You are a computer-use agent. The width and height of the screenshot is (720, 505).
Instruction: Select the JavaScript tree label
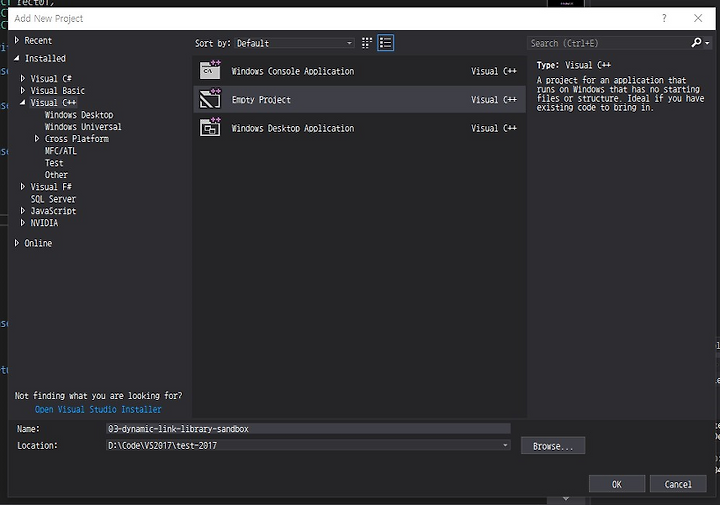point(53,211)
